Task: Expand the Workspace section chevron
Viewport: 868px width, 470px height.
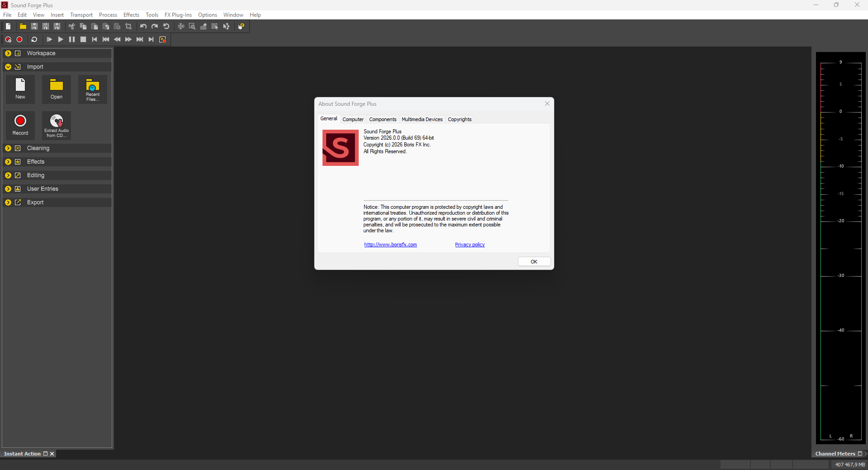Action: tap(8, 53)
